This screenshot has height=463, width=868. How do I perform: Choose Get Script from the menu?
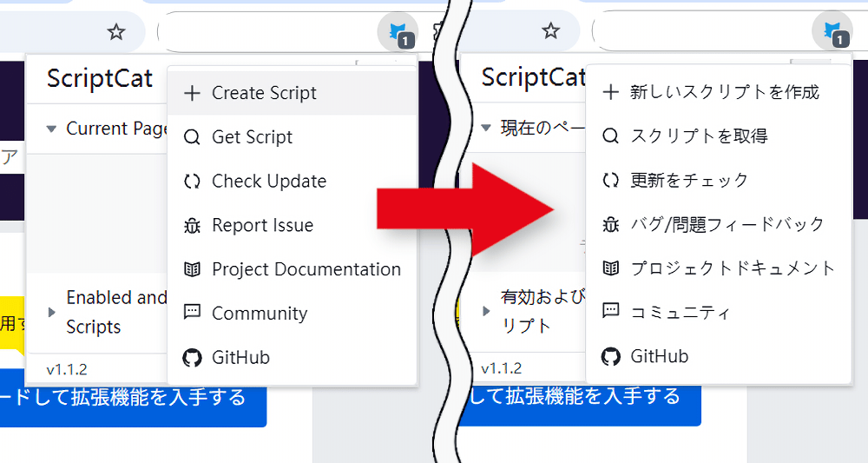(x=292, y=137)
